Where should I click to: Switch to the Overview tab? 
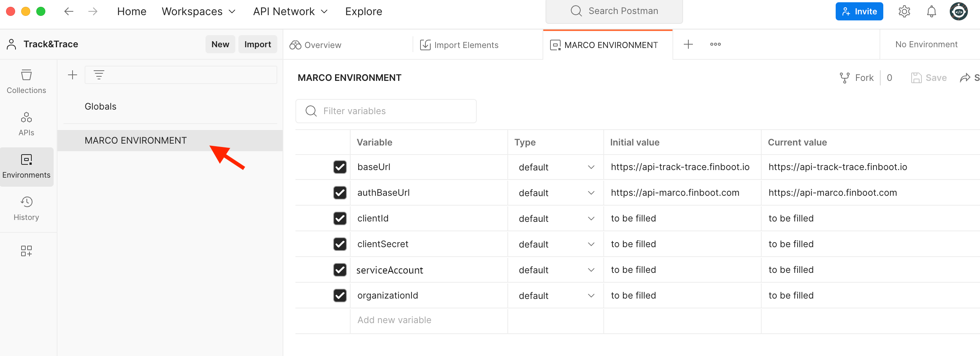point(315,45)
